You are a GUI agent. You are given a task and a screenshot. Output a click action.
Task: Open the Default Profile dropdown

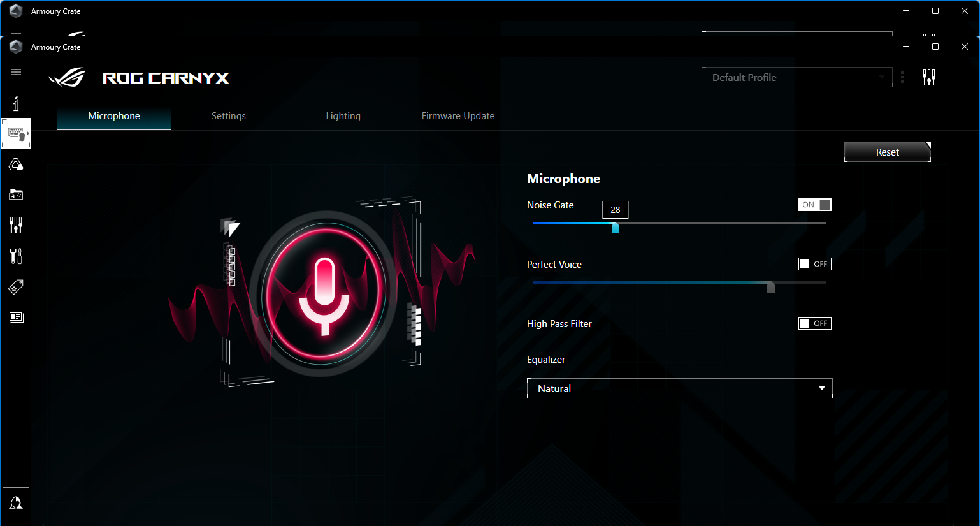click(x=797, y=77)
